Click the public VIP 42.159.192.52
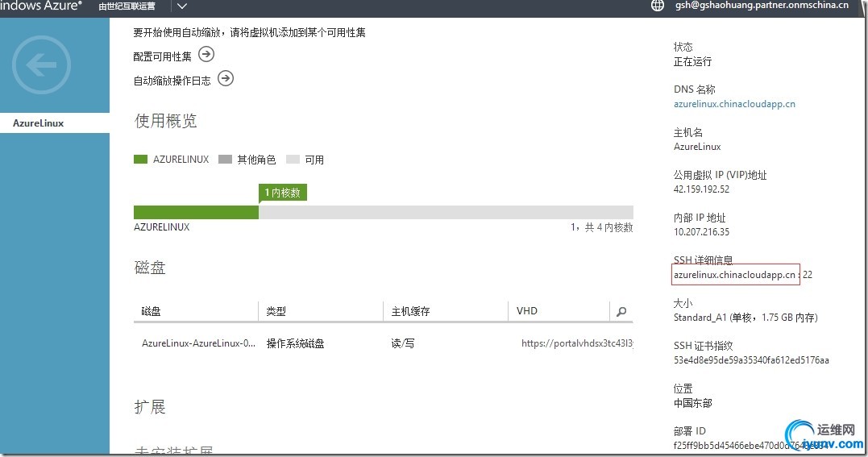The image size is (868, 457). click(x=701, y=189)
